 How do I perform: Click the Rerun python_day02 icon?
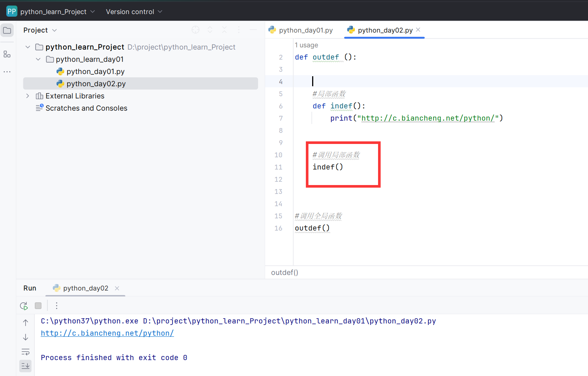pos(24,306)
